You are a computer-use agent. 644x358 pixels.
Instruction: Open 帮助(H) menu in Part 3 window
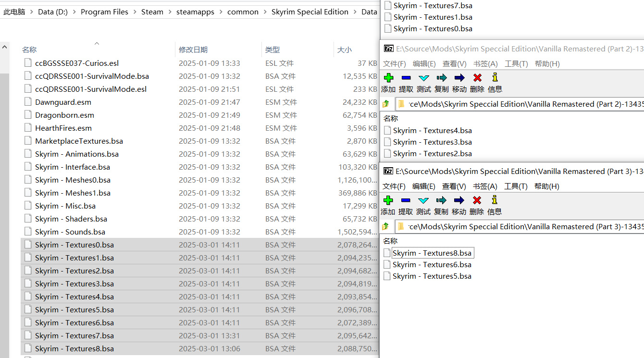click(x=547, y=186)
